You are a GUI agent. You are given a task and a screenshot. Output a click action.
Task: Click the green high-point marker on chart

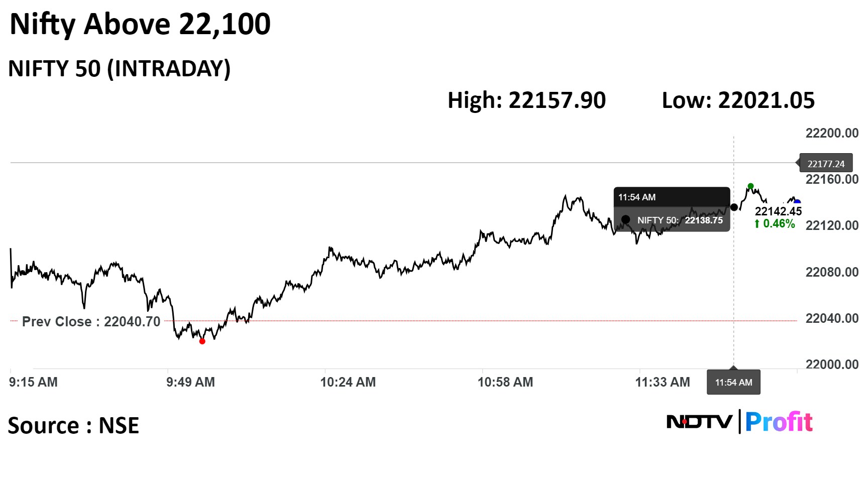(750, 186)
